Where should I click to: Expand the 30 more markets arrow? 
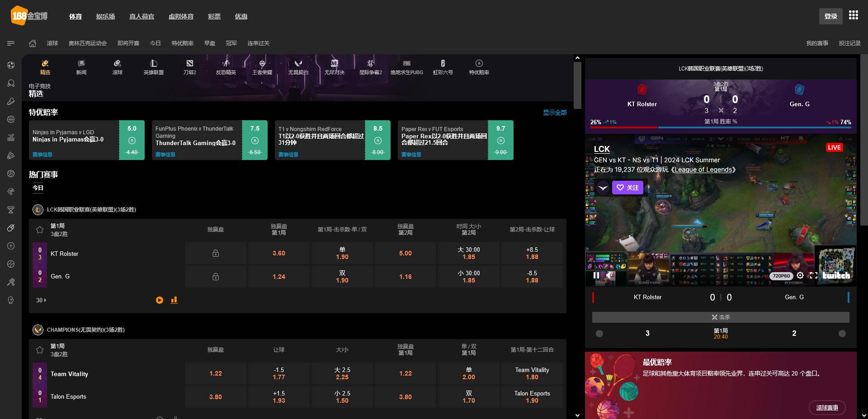coord(41,300)
